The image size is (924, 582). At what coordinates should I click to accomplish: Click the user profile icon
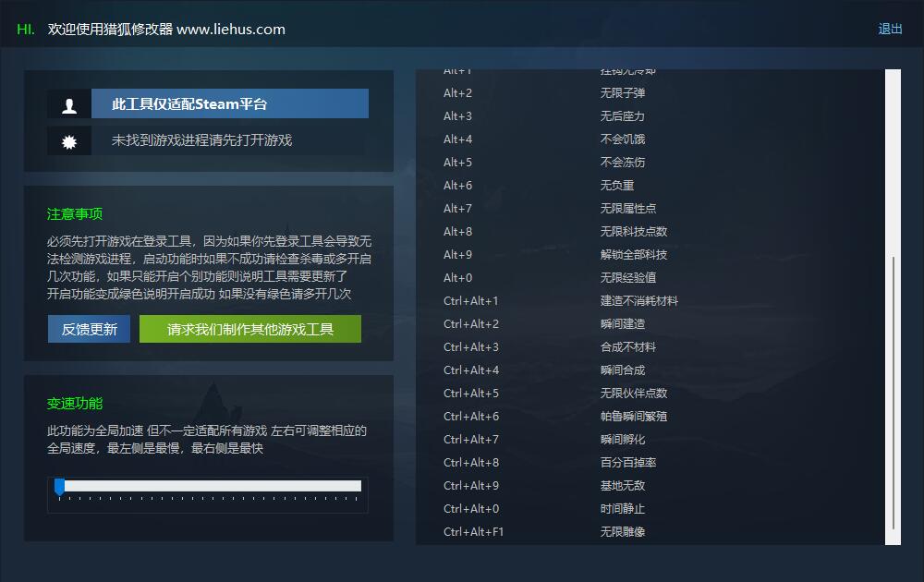tap(69, 105)
